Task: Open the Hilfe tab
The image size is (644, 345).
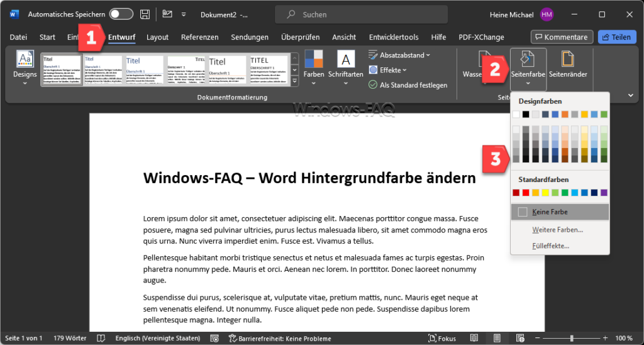Action: (438, 37)
